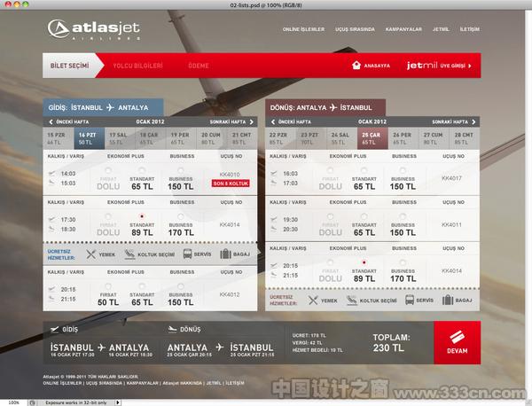Click the credit card icon on the Devam button
532x406 pixels.
tap(457, 337)
